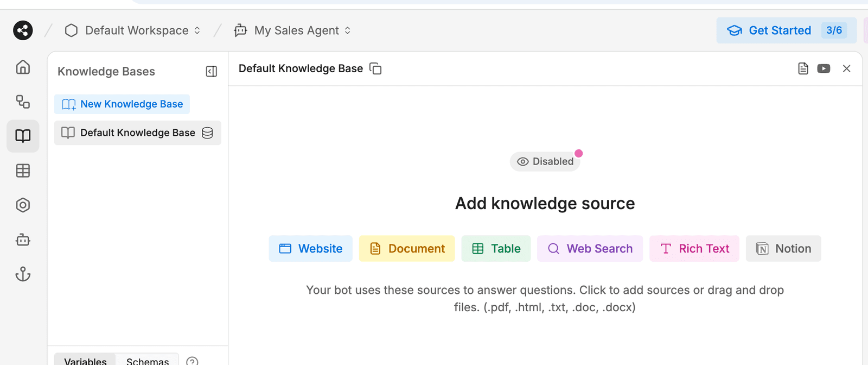Click the Knowledge Bases panel heading

[x=106, y=72]
